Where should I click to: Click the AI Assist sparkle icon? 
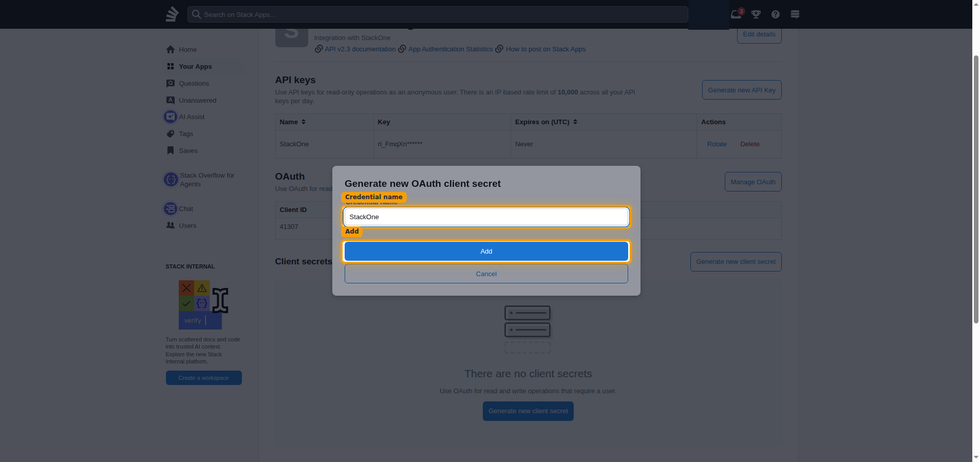tap(171, 117)
